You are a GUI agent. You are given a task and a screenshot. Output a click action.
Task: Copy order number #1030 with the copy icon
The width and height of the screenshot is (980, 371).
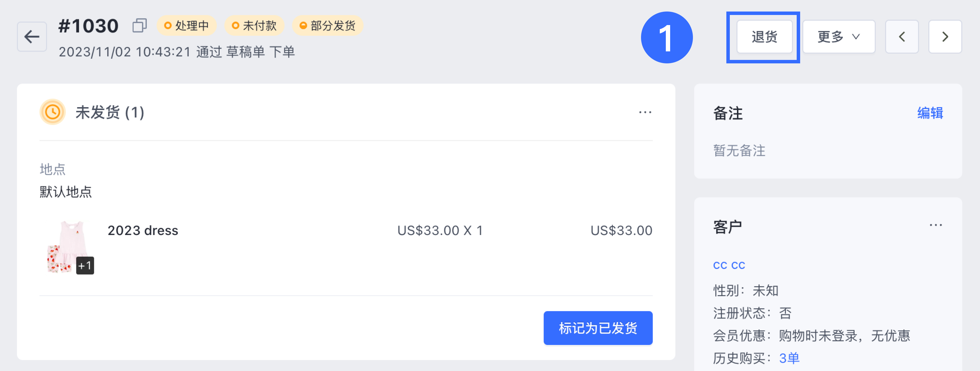coord(140,25)
